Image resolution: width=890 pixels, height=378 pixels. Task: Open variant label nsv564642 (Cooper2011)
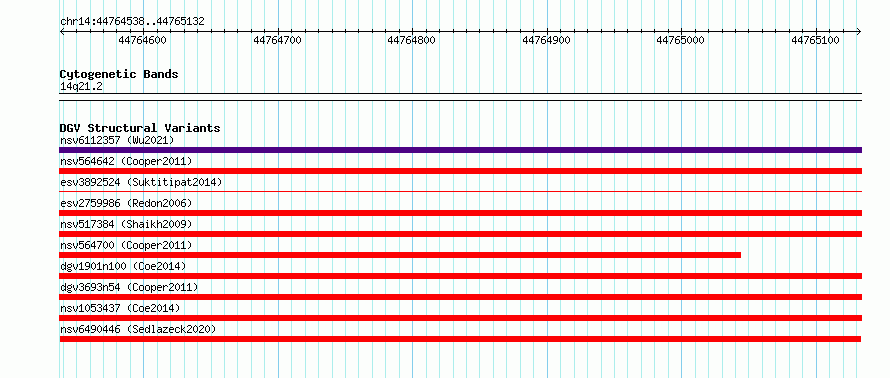pos(126,161)
